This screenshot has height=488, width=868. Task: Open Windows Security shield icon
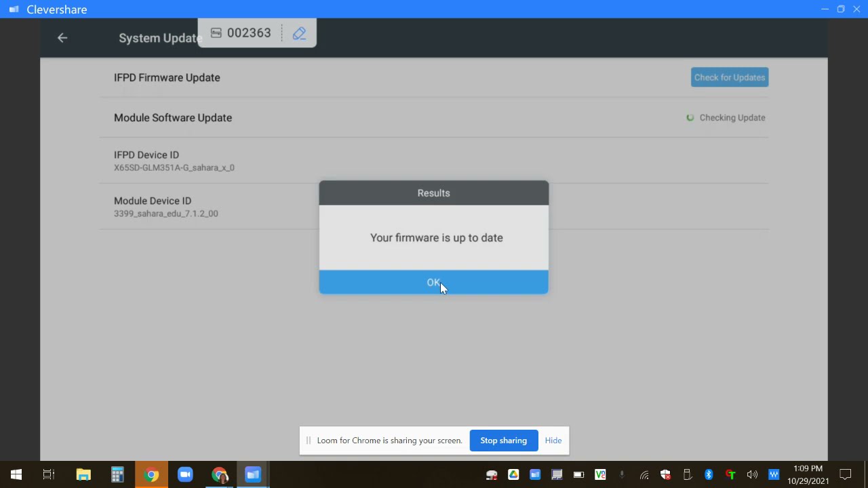(x=665, y=474)
